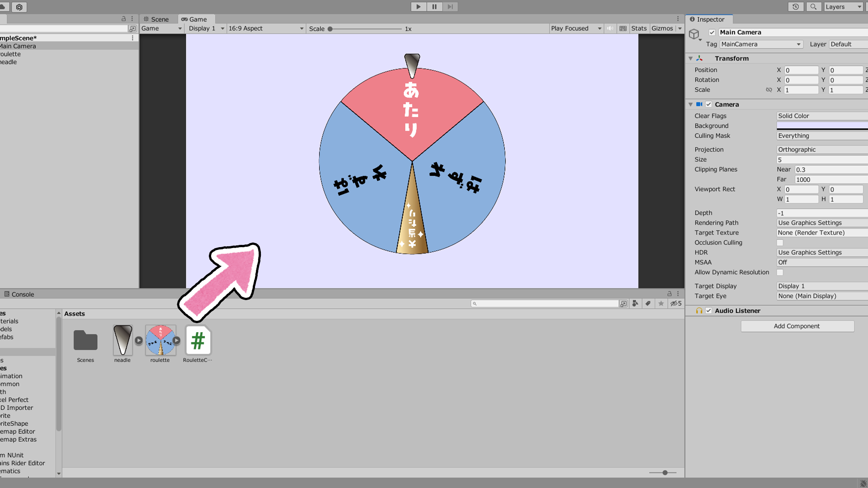Open the Play Focused dropdown

pyautogui.click(x=576, y=28)
